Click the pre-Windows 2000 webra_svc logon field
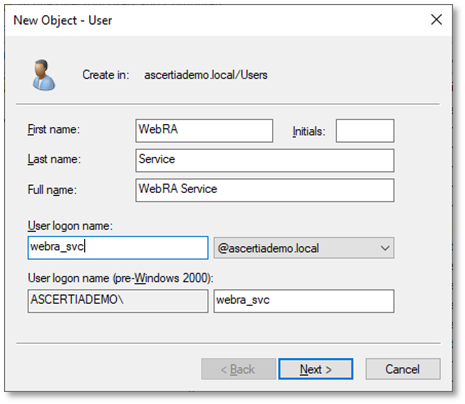The height and width of the screenshot is (404, 465). coord(304,301)
